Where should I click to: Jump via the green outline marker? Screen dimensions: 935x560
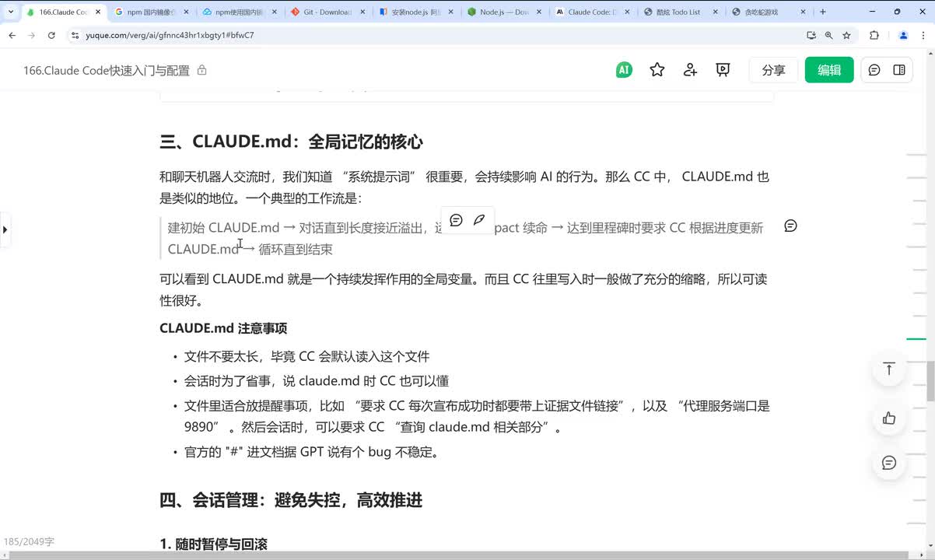[x=916, y=339]
